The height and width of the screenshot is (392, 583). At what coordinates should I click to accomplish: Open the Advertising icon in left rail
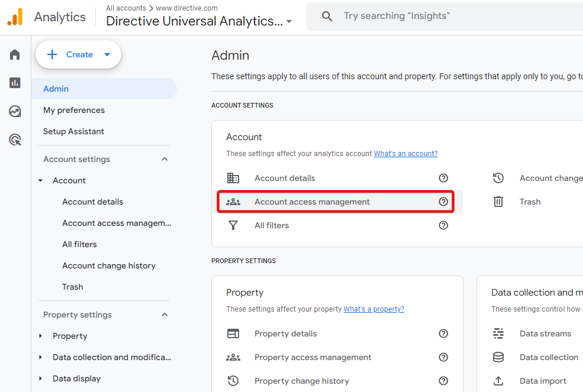pos(15,140)
